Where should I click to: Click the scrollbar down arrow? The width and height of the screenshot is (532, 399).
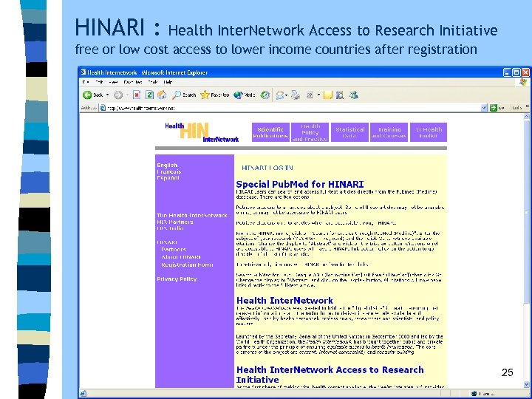point(527,385)
